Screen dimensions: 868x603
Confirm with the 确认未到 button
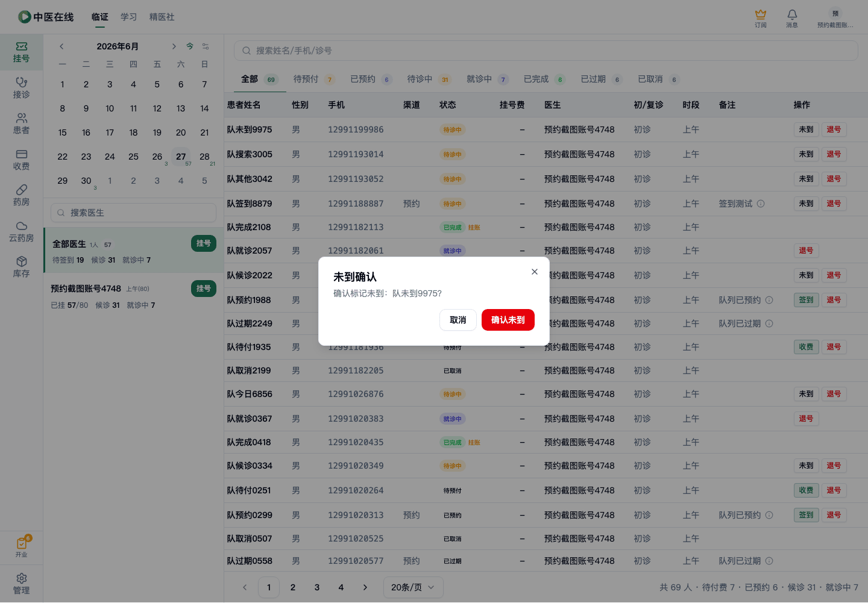508,320
